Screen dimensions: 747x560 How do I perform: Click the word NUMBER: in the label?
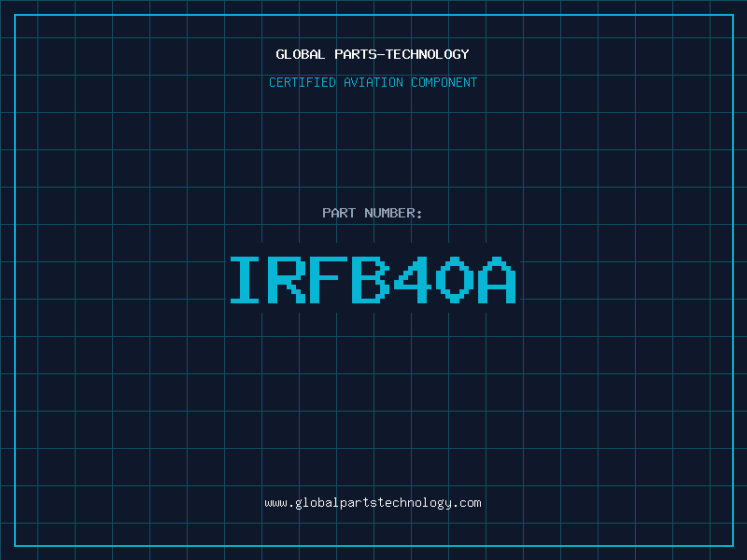coord(393,213)
